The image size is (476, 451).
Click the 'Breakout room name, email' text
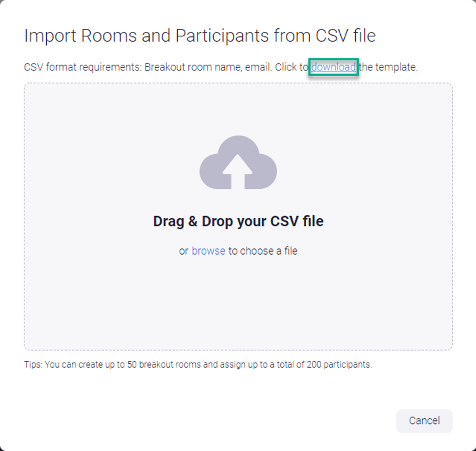click(207, 67)
